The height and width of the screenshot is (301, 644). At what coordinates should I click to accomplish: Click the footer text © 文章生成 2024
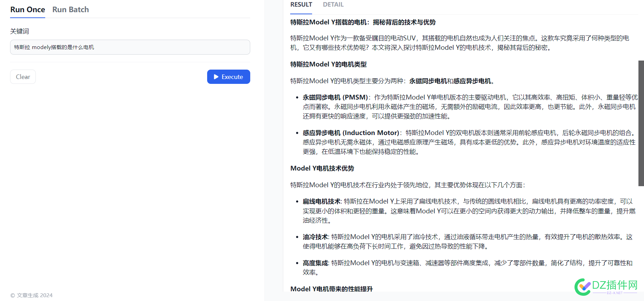click(x=32, y=295)
